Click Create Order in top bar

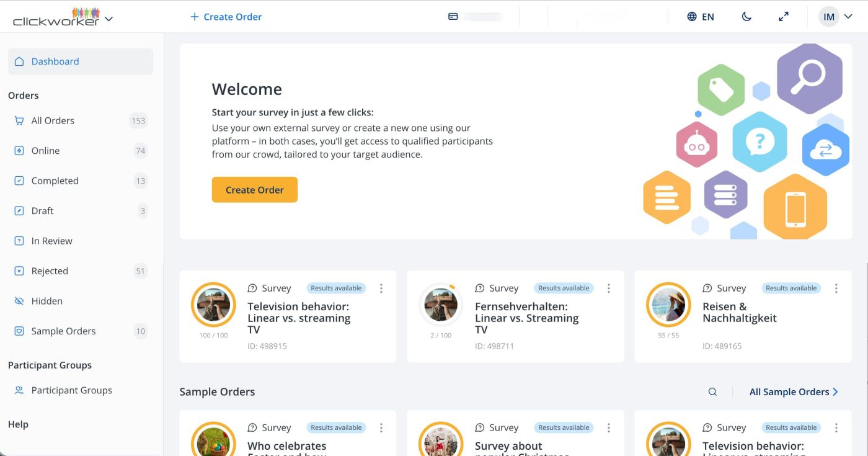tap(226, 17)
